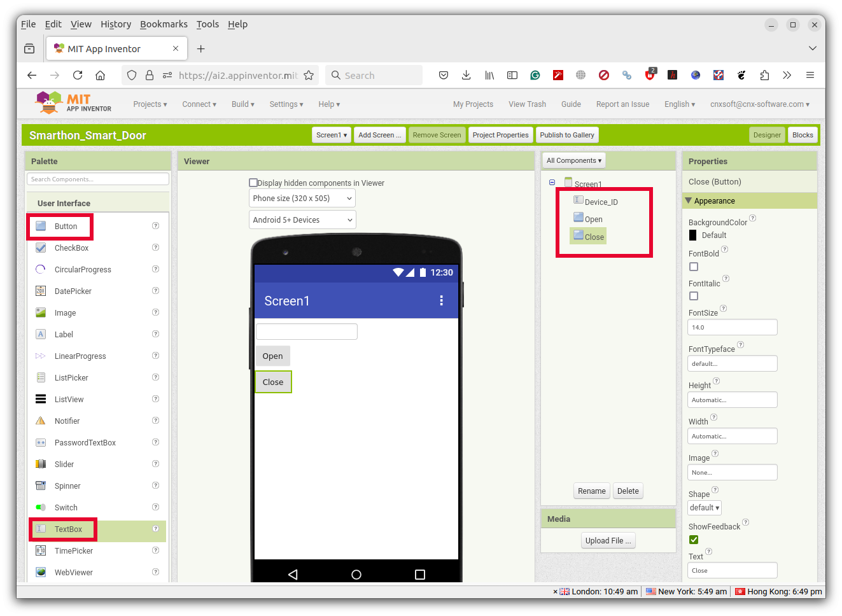
Task: Select the Switch palette icon
Action: click(41, 507)
